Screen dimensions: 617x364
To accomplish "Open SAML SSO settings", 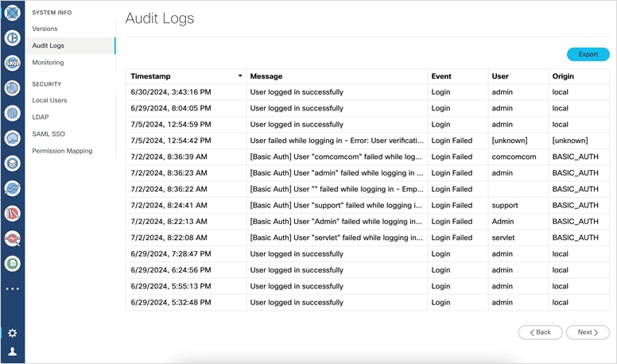I will point(49,134).
